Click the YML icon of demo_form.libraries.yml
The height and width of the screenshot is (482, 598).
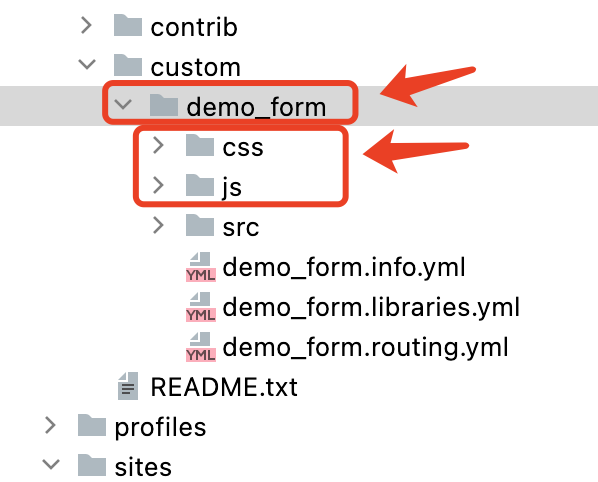(201, 307)
